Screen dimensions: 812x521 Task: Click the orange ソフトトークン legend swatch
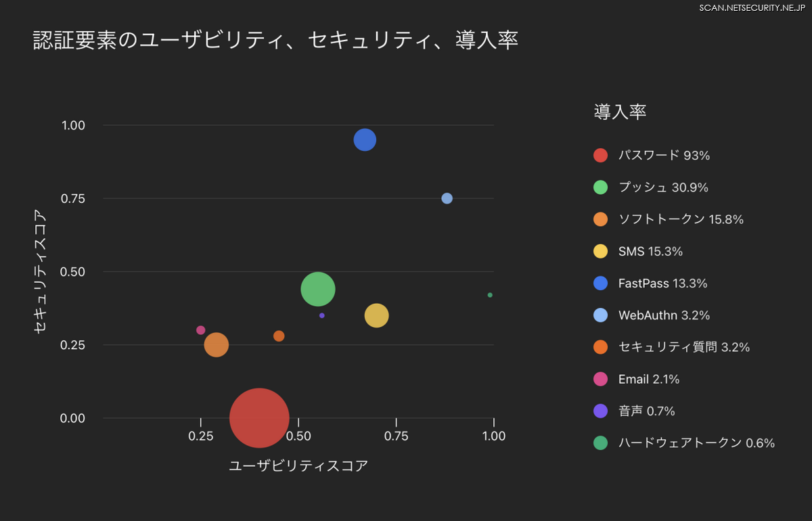pyautogui.click(x=600, y=219)
